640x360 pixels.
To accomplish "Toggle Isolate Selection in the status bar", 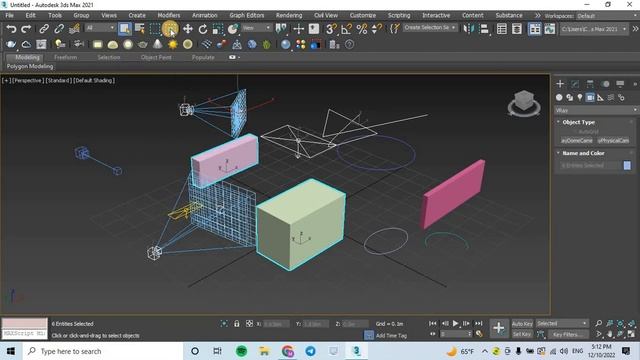I will (x=224, y=323).
